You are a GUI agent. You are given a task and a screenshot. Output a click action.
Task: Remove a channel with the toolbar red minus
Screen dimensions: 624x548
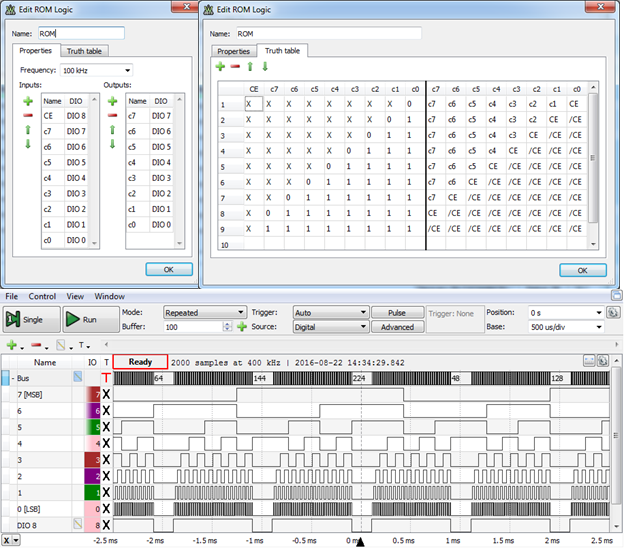pos(36,345)
